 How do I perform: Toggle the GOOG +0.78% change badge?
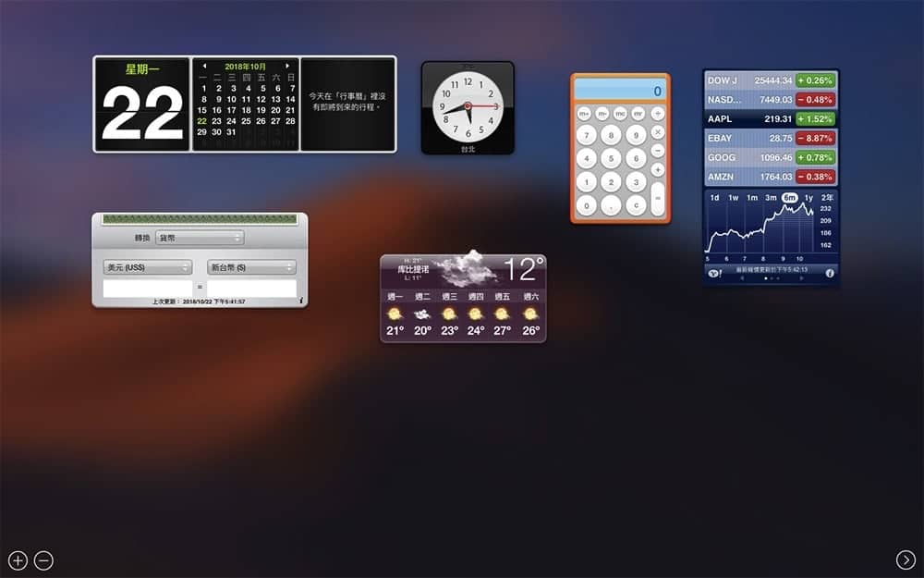point(815,157)
